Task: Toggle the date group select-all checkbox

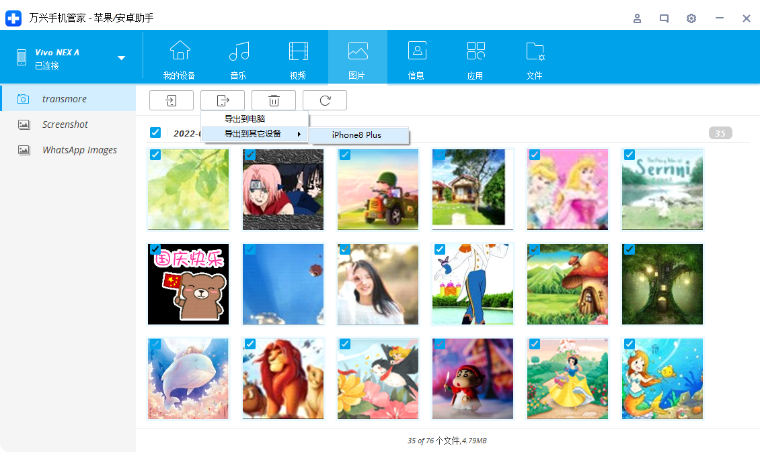Action: click(155, 132)
